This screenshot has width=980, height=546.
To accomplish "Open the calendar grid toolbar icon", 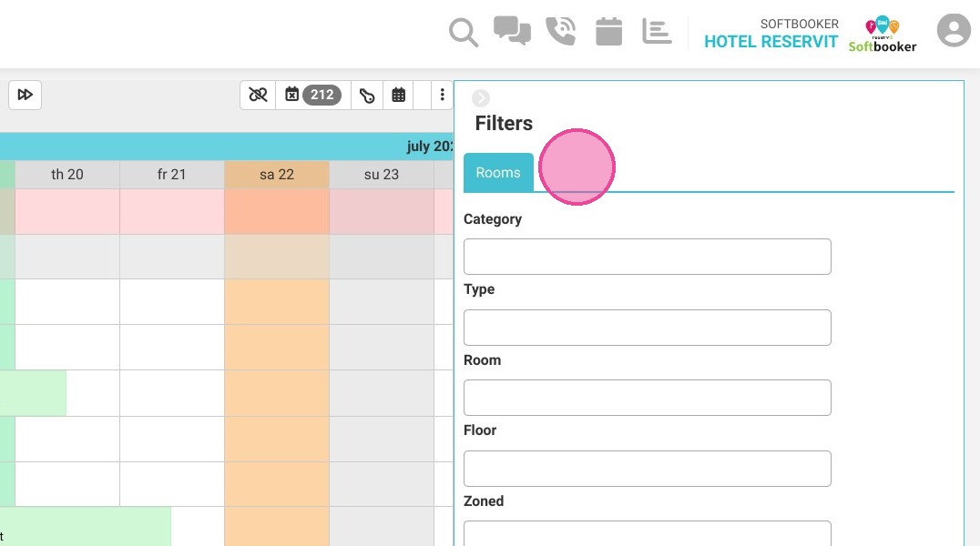I will pos(398,95).
